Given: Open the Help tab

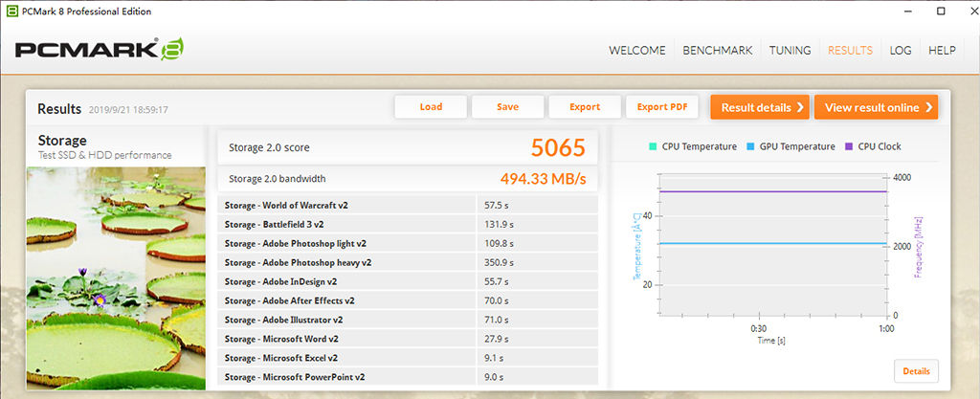Looking at the screenshot, I should (942, 51).
